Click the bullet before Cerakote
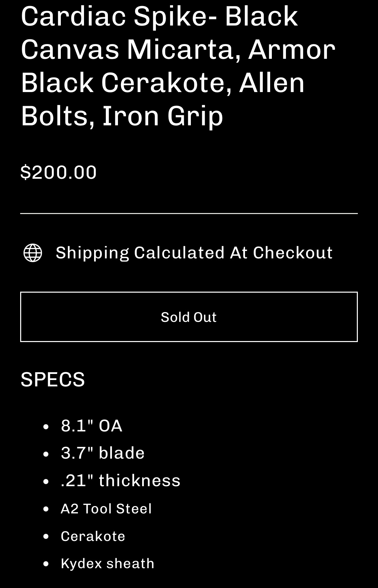 pos(46,537)
